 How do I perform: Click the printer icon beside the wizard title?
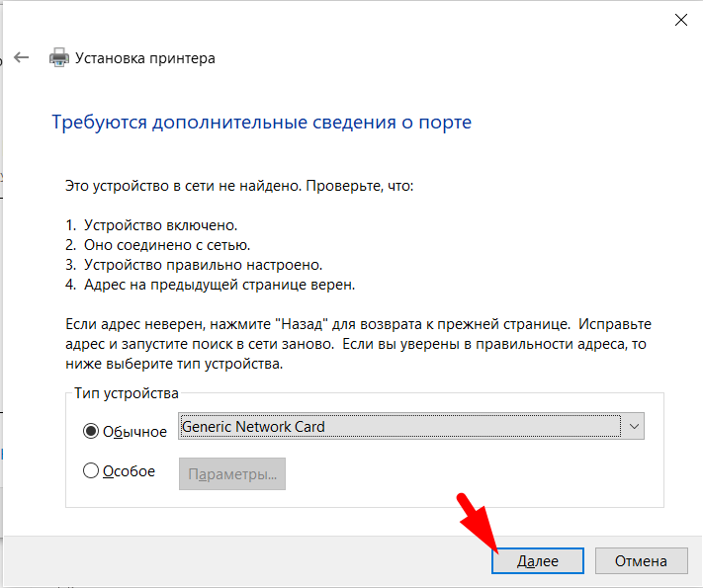coord(59,58)
